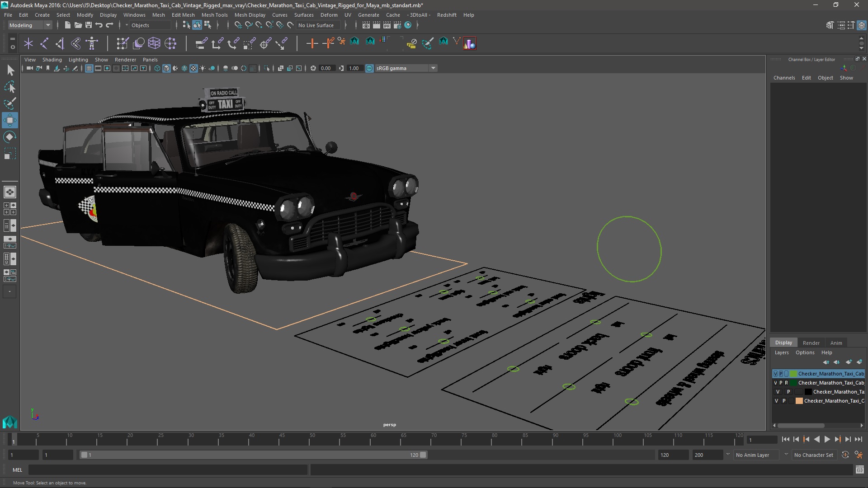This screenshot has height=488, width=868.
Task: Open the Modeling menu set dropdown
Action: 30,25
